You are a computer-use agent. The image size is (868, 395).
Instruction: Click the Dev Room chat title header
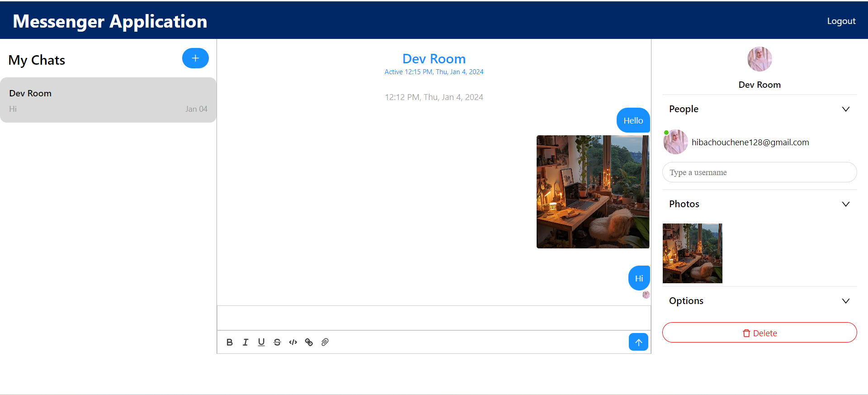click(x=434, y=59)
